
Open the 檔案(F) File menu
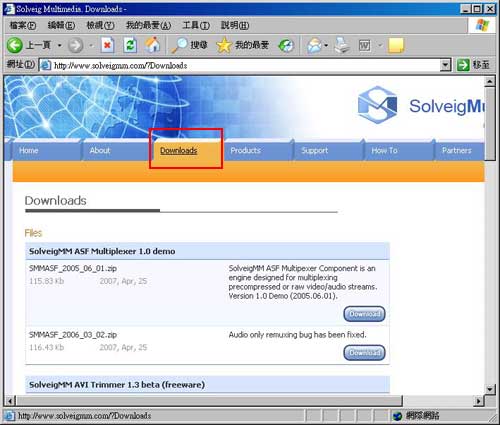point(23,25)
